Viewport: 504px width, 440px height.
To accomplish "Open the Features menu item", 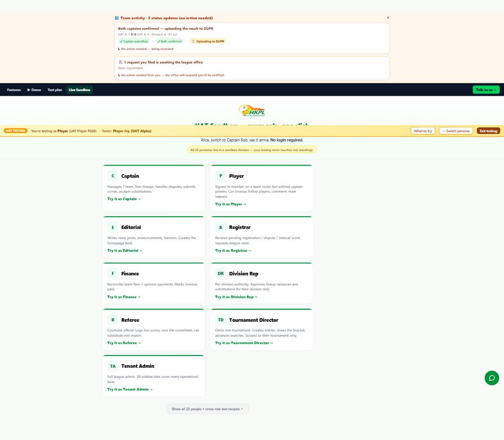I will 14,90.
